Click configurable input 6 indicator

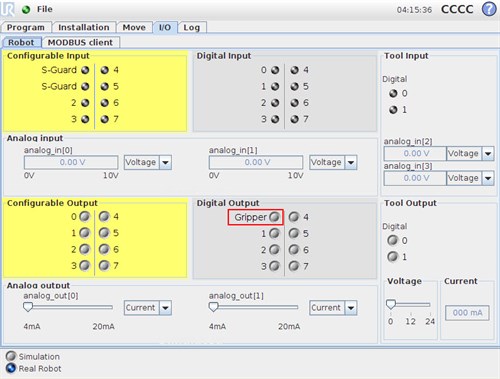click(105, 103)
